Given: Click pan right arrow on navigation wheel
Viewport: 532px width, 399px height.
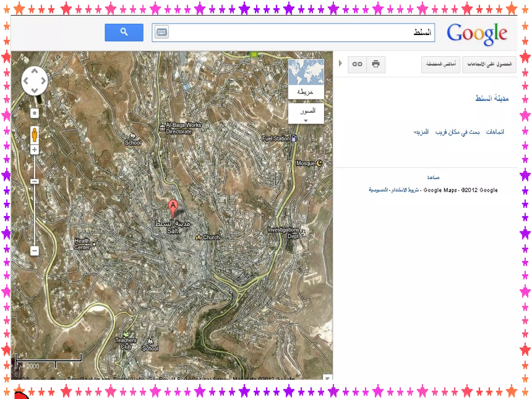Looking at the screenshot, I should click(43, 81).
